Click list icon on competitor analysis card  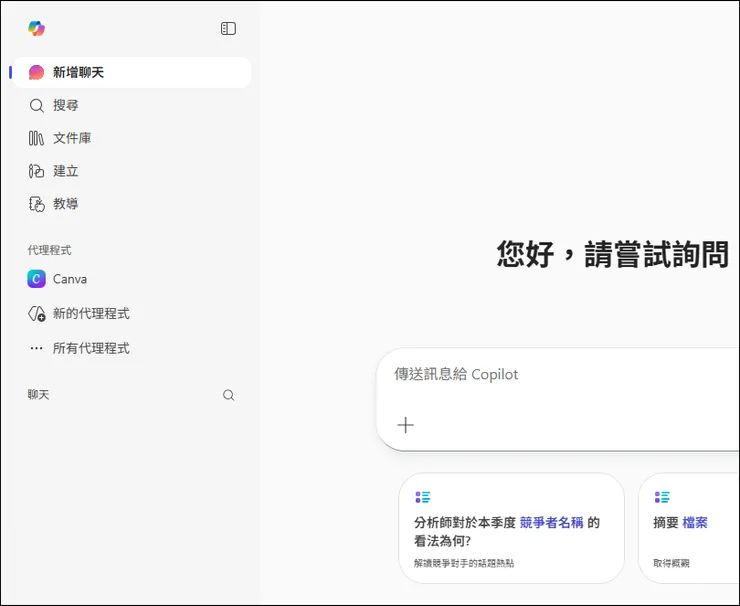tap(422, 497)
